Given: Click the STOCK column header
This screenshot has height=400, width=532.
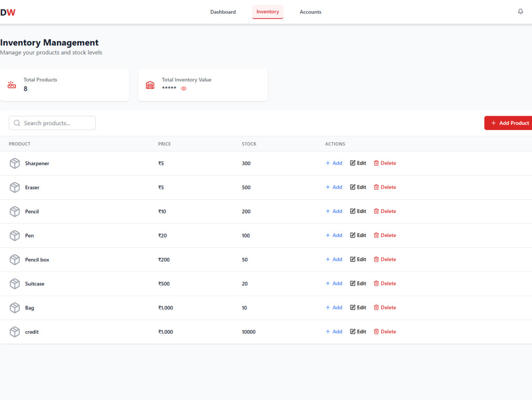Looking at the screenshot, I should (249, 144).
